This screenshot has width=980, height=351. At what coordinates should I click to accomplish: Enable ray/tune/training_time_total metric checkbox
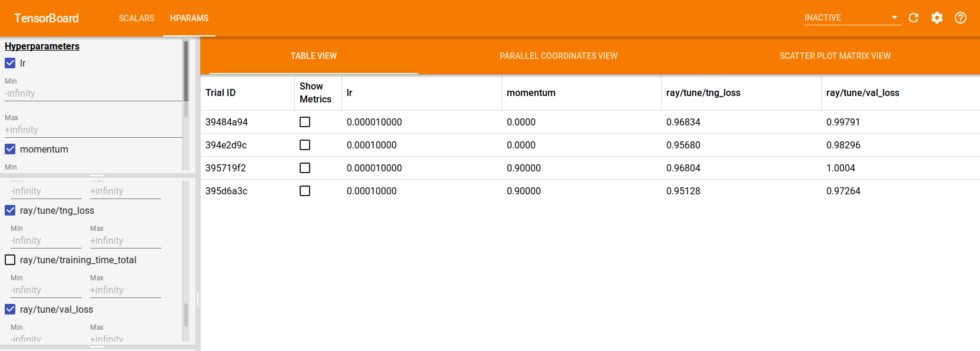[10, 260]
